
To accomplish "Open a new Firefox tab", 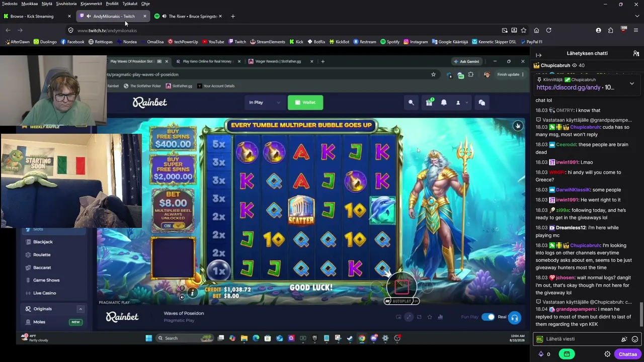I will [x=232, y=16].
